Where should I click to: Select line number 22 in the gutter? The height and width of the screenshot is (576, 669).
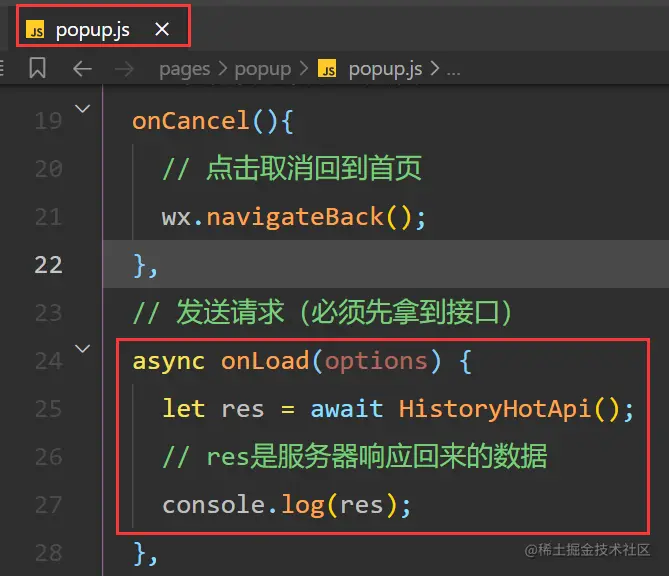(x=49, y=265)
